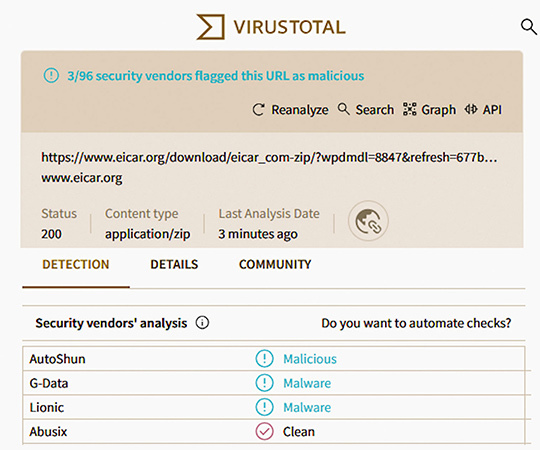
Task: Click the 'application/zip' content type value
Action: [147, 234]
